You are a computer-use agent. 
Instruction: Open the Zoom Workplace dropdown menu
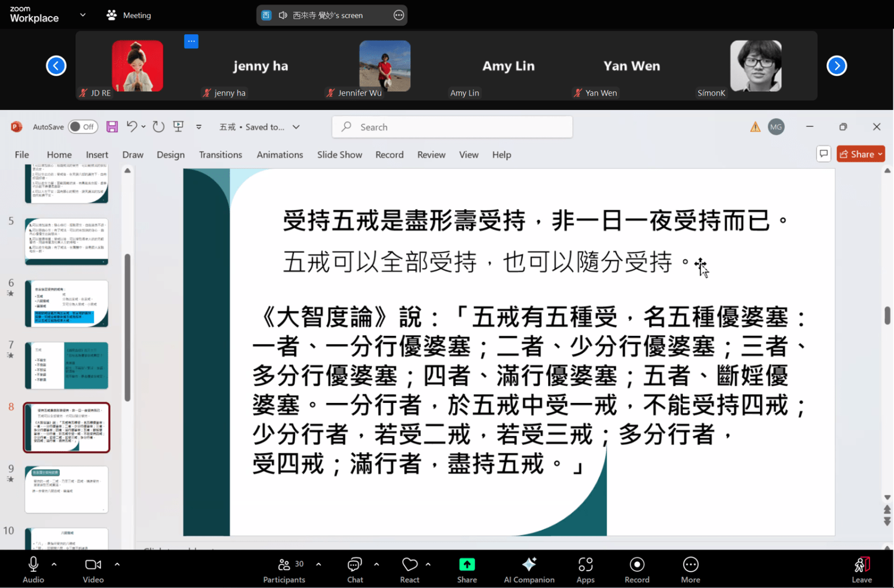pos(82,16)
